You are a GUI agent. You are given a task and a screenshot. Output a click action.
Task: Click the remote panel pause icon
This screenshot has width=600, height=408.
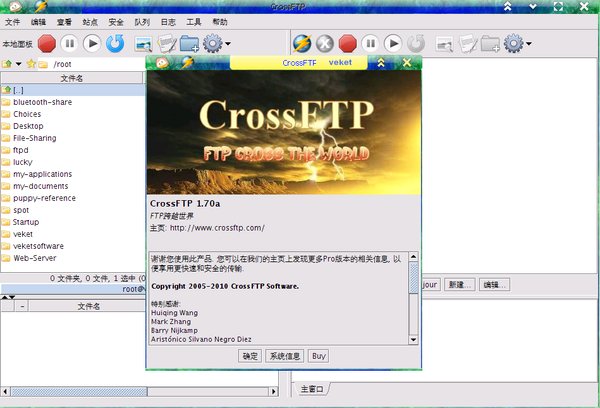point(370,44)
